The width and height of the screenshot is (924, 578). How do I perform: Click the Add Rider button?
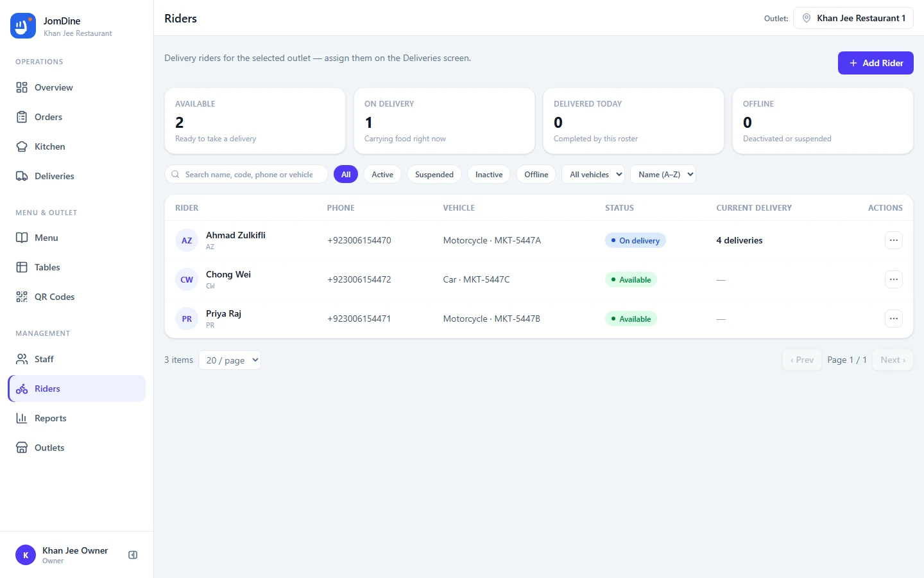pos(876,63)
